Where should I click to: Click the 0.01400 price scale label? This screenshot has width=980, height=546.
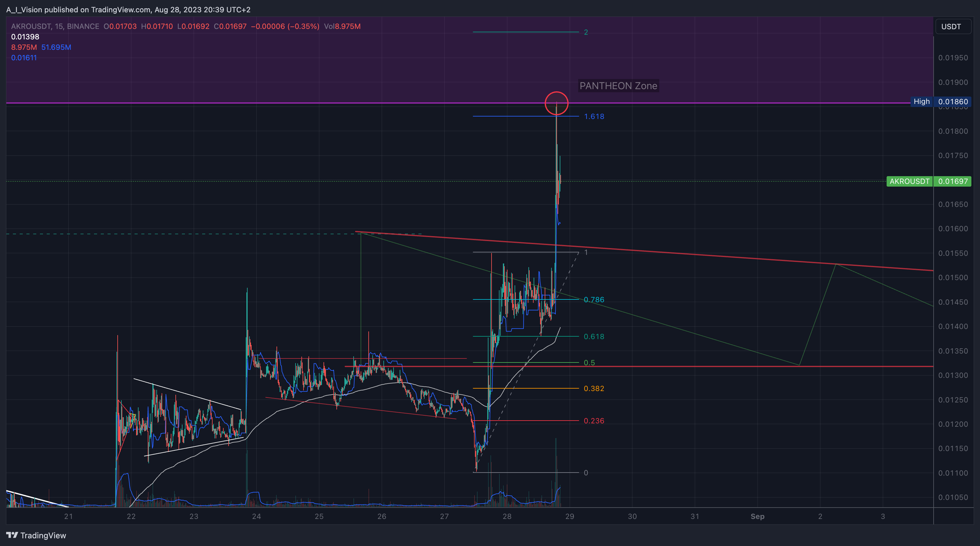953,326
